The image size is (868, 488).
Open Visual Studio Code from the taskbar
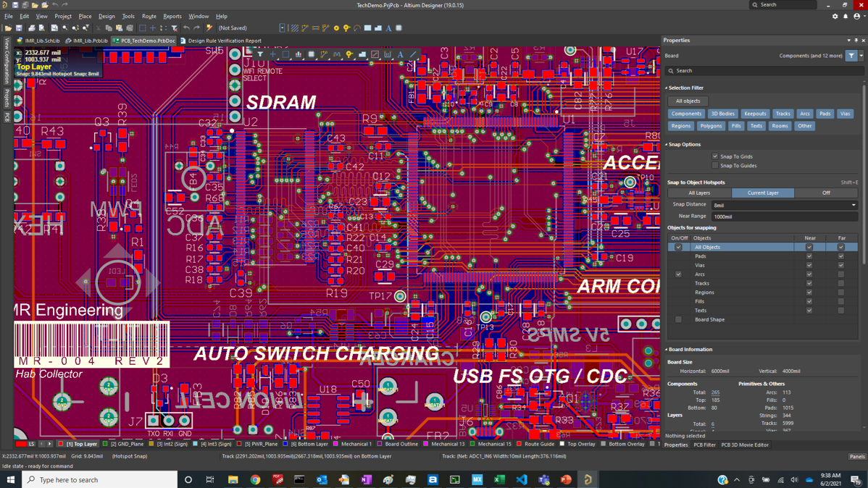tap(522, 480)
